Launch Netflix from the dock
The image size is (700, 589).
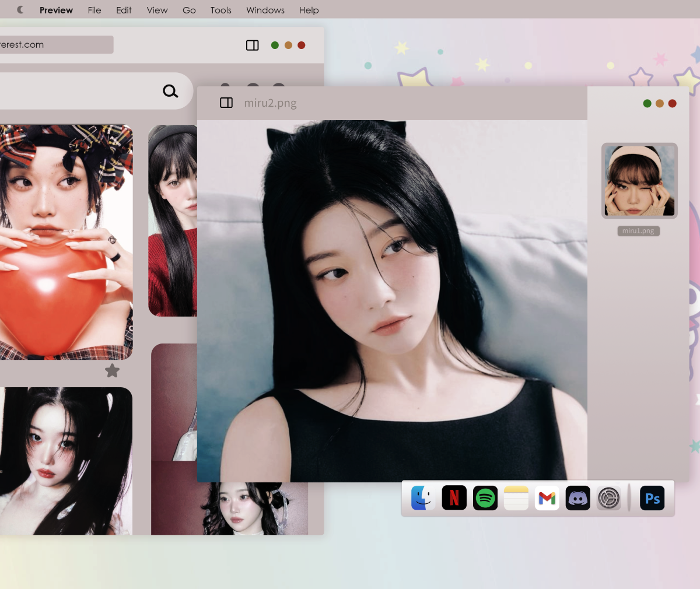(454, 498)
